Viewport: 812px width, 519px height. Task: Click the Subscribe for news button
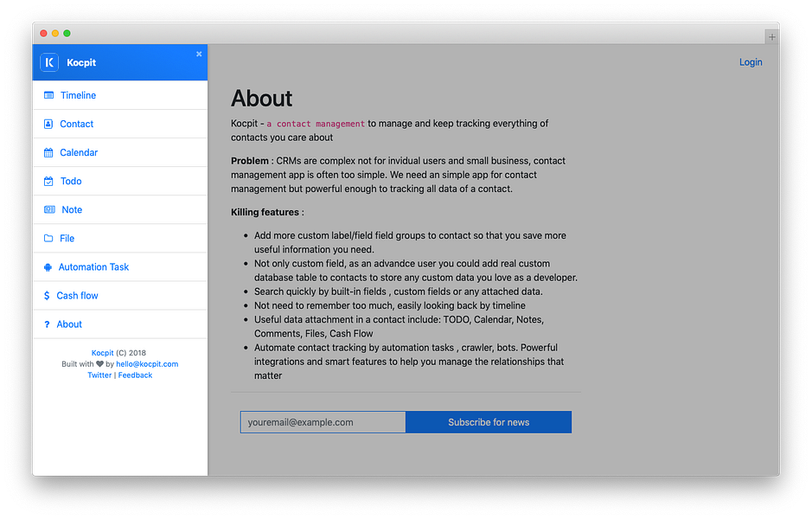[489, 422]
